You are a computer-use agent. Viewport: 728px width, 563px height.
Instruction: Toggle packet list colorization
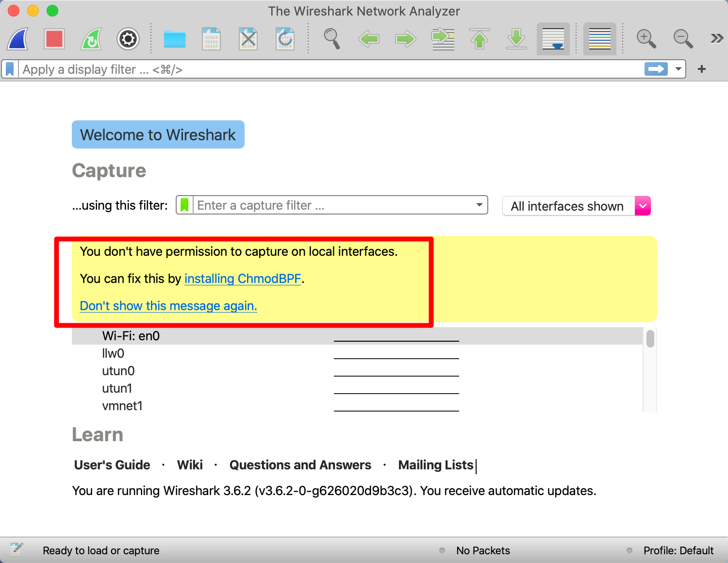[x=600, y=39]
